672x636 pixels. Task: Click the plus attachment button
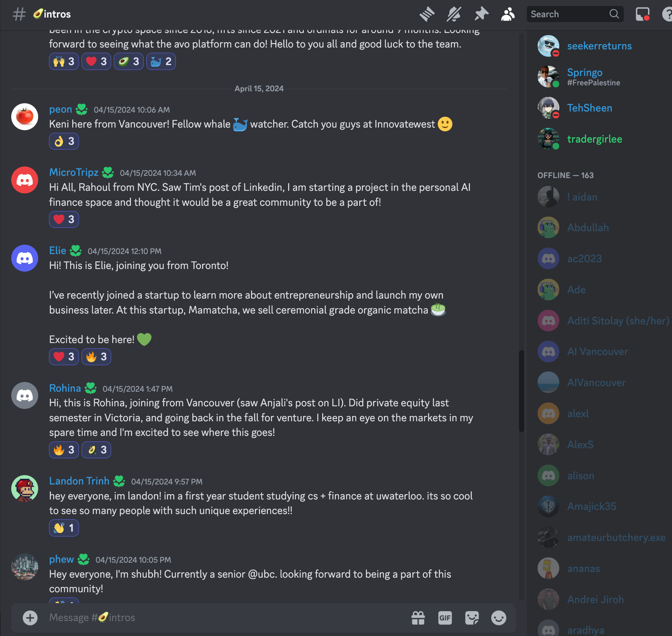tap(30, 618)
